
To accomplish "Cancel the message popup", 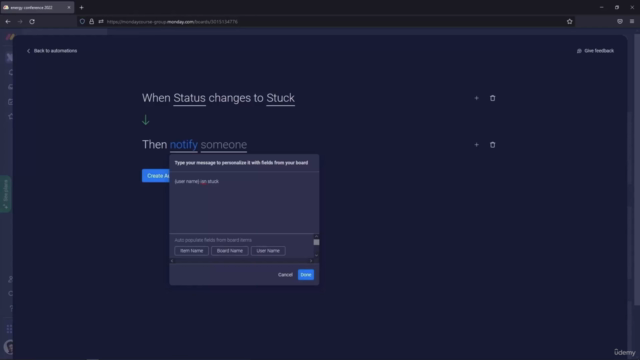I will tap(285, 275).
